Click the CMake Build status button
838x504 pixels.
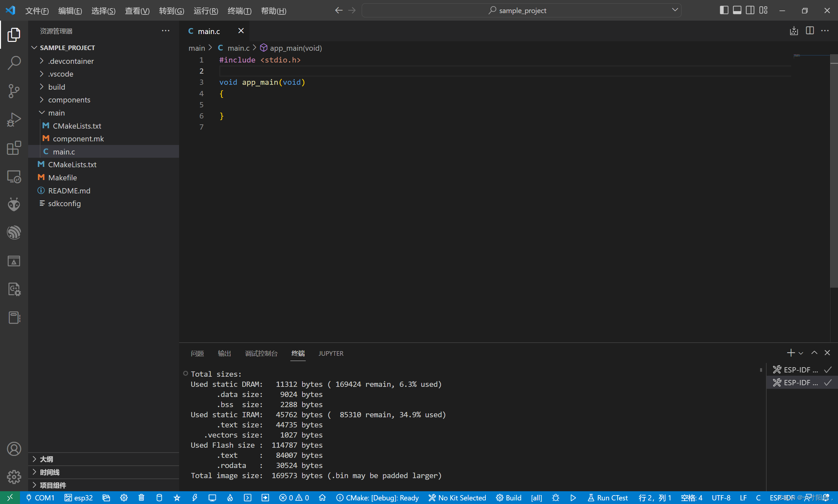coord(508,497)
